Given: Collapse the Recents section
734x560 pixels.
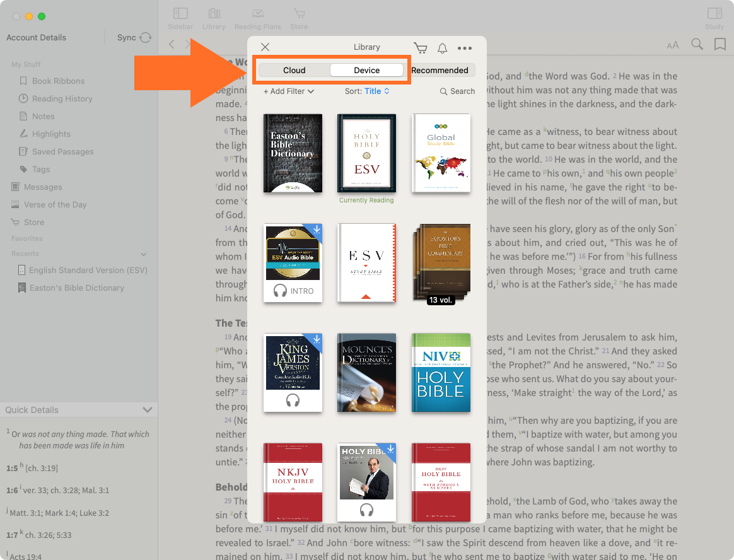Looking at the screenshot, I should coord(144,254).
